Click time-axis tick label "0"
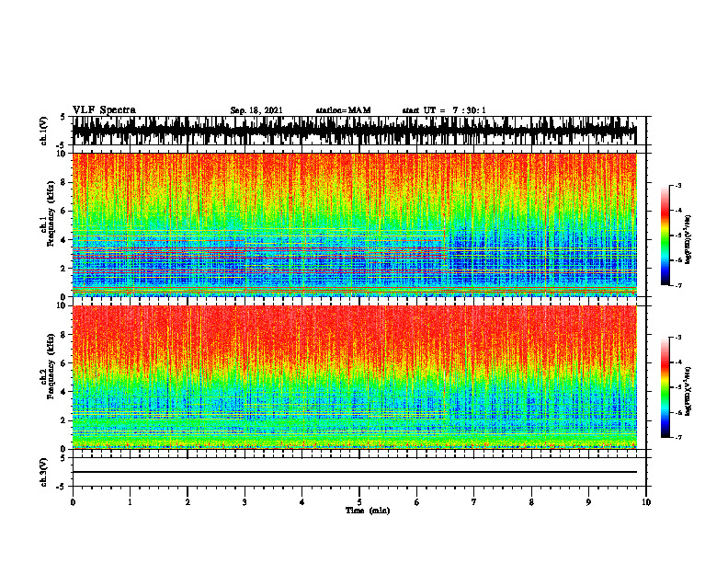 [73, 502]
